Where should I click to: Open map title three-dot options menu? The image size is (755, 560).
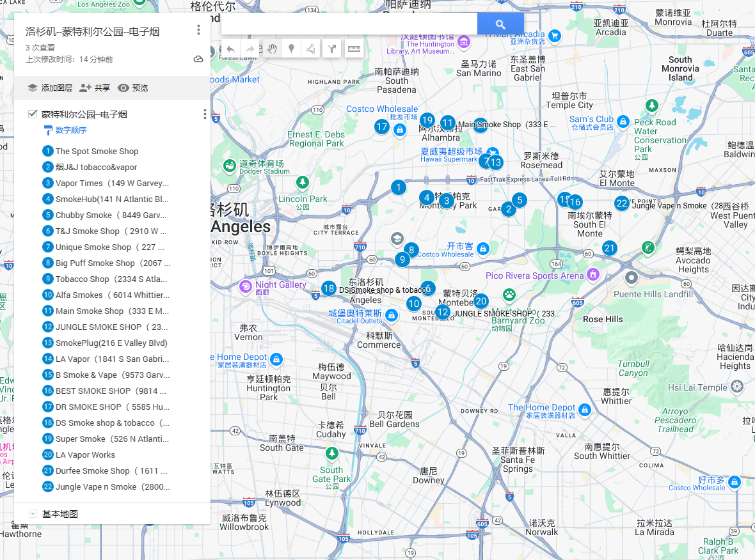[x=199, y=30]
